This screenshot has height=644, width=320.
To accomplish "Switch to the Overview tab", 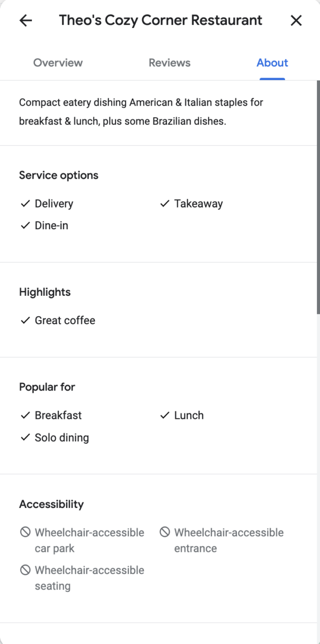I will [57, 63].
